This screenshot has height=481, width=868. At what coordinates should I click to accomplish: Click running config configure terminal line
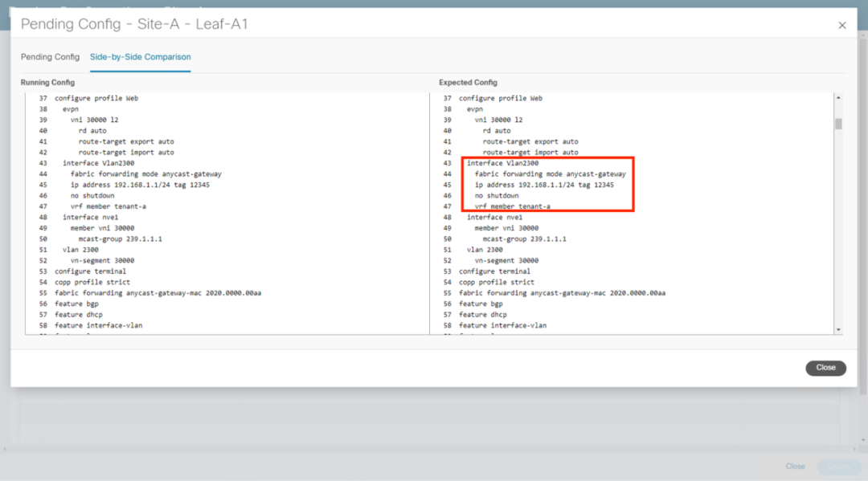90,271
